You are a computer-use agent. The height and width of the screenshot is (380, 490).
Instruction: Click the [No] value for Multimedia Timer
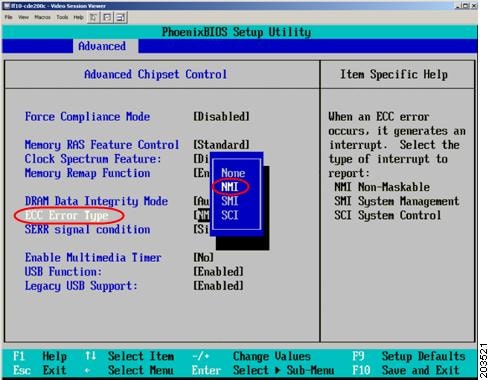[203, 258]
